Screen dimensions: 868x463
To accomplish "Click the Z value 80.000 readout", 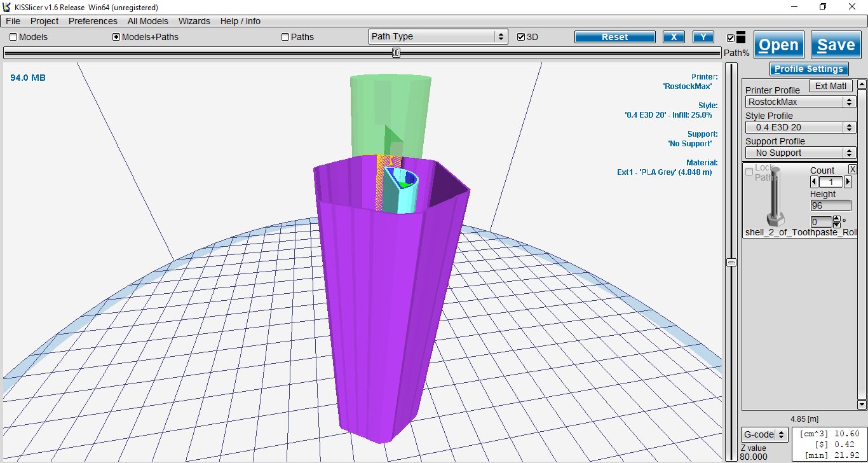I will [x=755, y=452].
